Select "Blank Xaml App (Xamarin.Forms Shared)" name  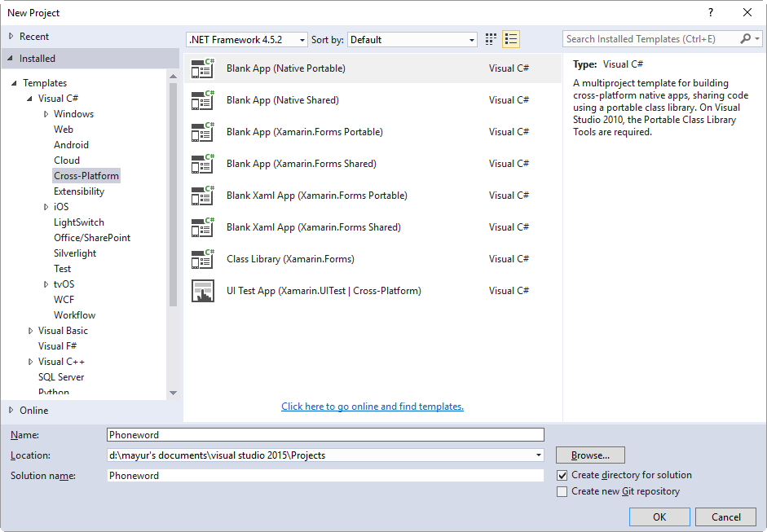pyautogui.click(x=314, y=227)
